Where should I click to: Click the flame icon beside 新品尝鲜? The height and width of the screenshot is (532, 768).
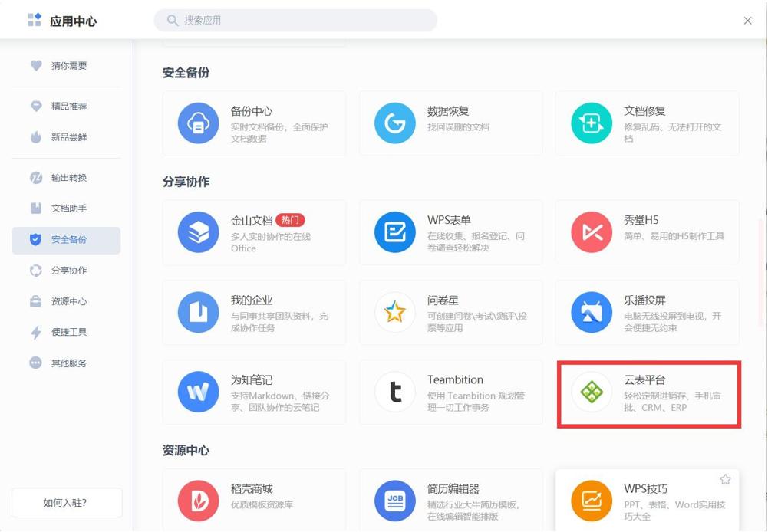(x=36, y=137)
